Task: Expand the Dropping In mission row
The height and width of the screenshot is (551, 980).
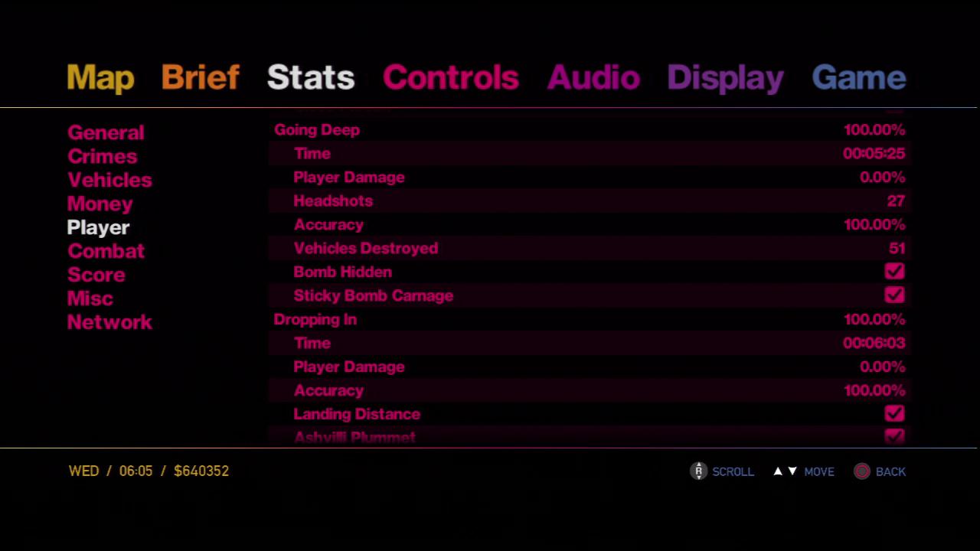Action: click(315, 320)
